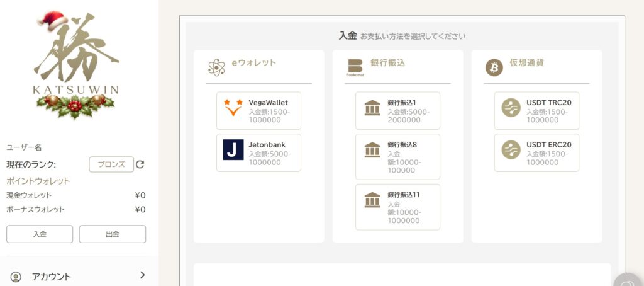Click the Jetonbank J logo
The height and width of the screenshot is (286, 644).
tap(233, 149)
